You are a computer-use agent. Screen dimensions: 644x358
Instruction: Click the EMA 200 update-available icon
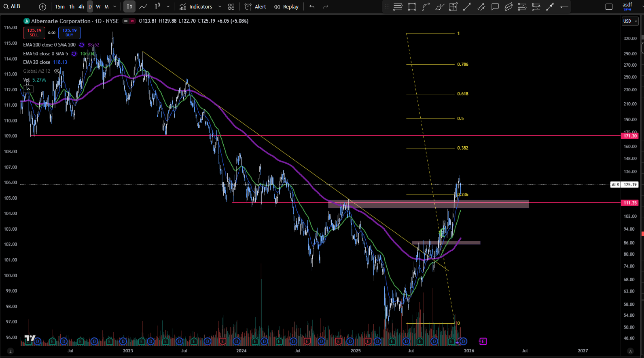(82, 45)
